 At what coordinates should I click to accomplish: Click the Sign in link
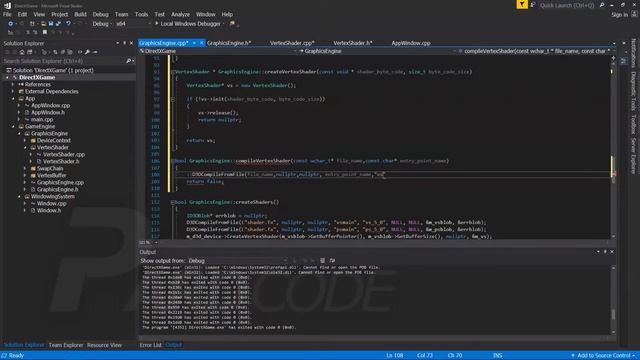pyautogui.click(x=620, y=15)
